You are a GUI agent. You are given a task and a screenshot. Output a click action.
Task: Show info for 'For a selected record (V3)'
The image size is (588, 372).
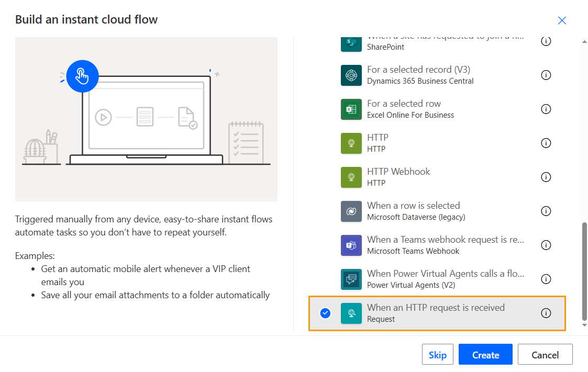tap(546, 75)
